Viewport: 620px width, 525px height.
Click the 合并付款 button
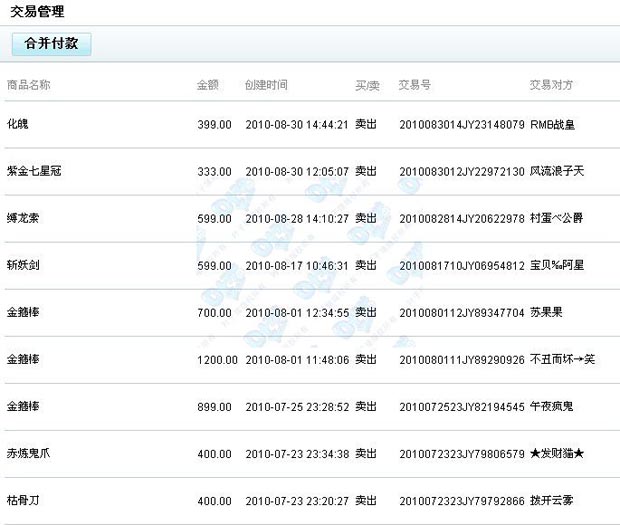51,44
